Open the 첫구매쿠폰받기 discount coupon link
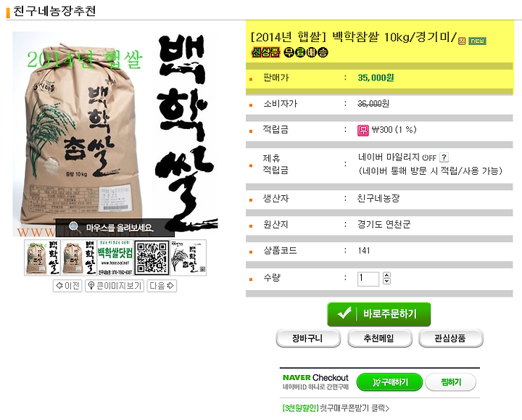Screen dimensions: 522x420 click(336, 408)
